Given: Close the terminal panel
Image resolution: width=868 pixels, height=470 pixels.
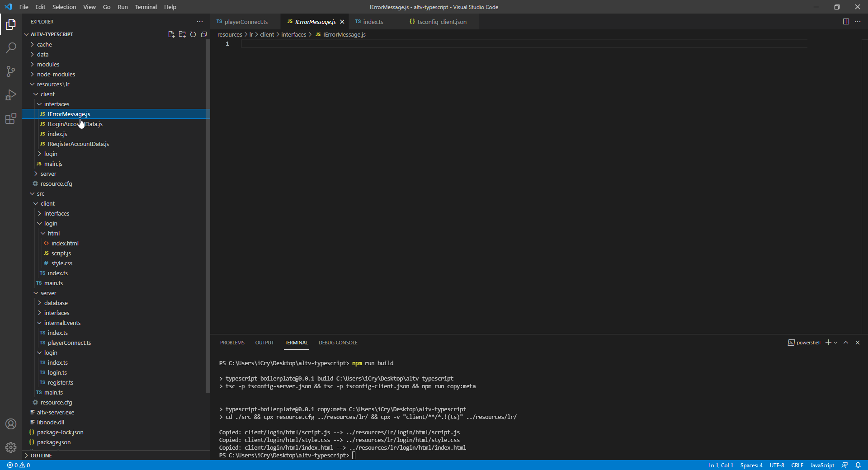Looking at the screenshot, I should (x=858, y=343).
